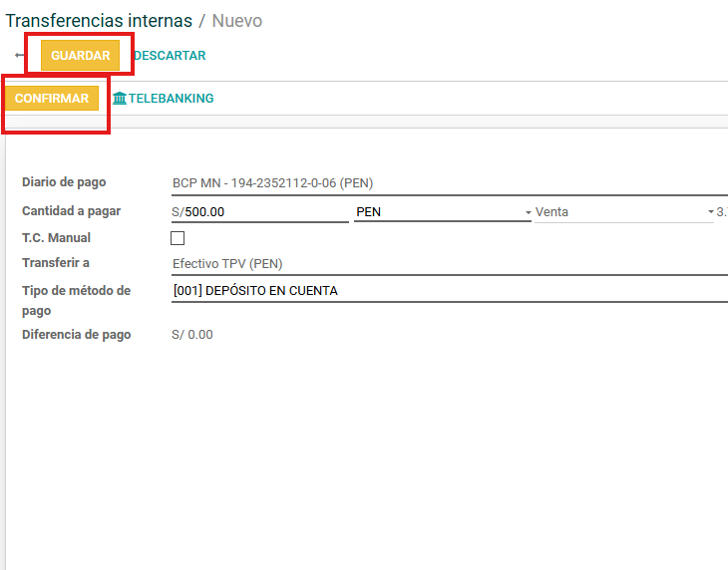The width and height of the screenshot is (728, 570).
Task: Click the Telebanking bank icon
Action: (x=120, y=99)
